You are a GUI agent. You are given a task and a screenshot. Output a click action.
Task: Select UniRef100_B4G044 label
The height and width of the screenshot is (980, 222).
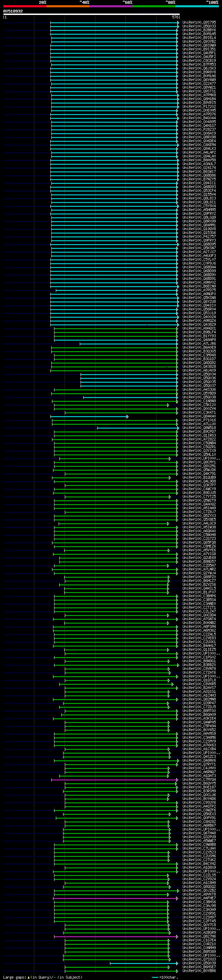tap(199, 118)
